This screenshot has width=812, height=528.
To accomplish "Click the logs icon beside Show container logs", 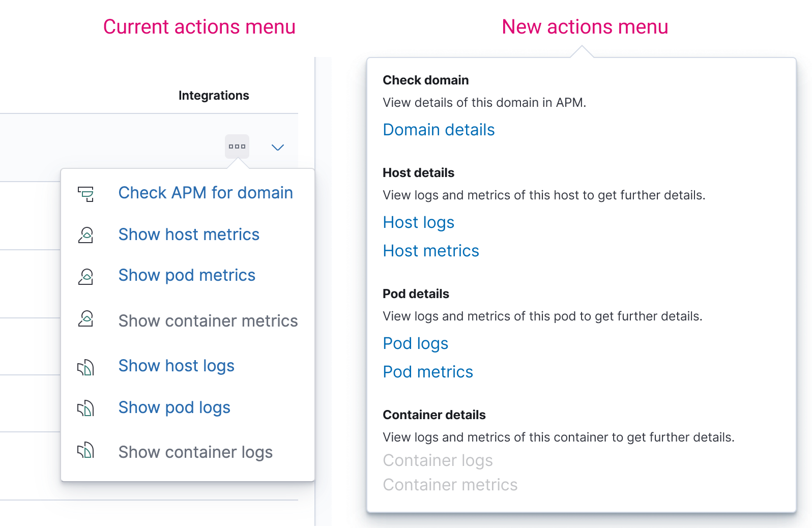I will click(x=85, y=450).
